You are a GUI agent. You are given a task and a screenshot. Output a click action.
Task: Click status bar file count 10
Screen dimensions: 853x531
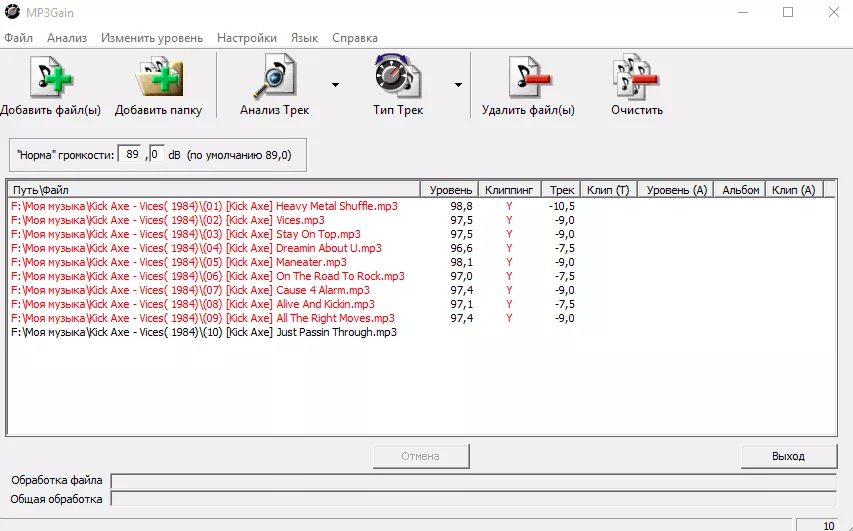point(829,526)
